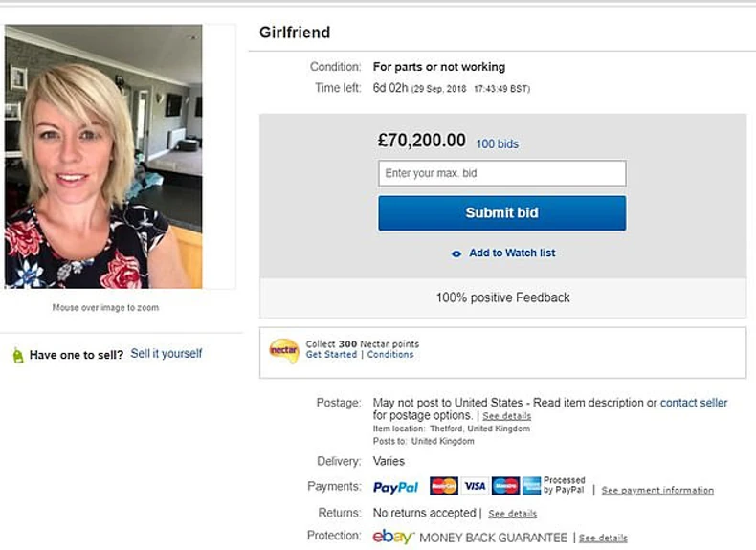Expand returns See details link
This screenshot has width=756, height=550.
513,514
